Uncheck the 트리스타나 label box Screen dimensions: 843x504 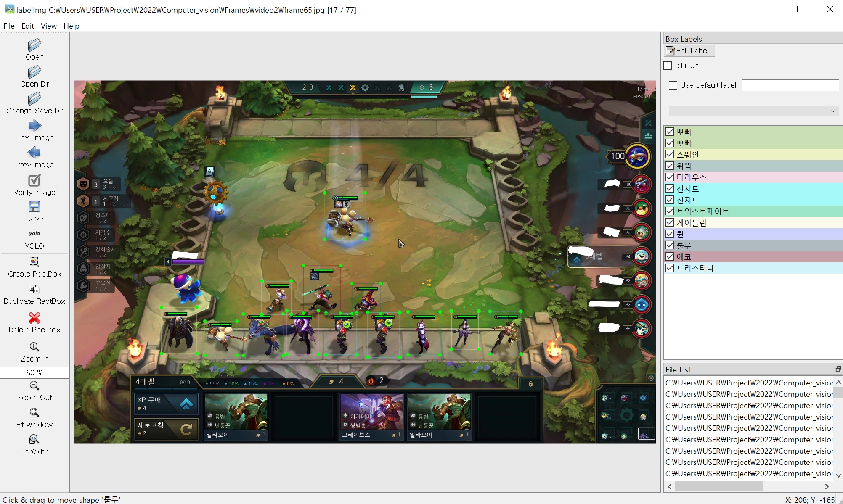click(670, 268)
